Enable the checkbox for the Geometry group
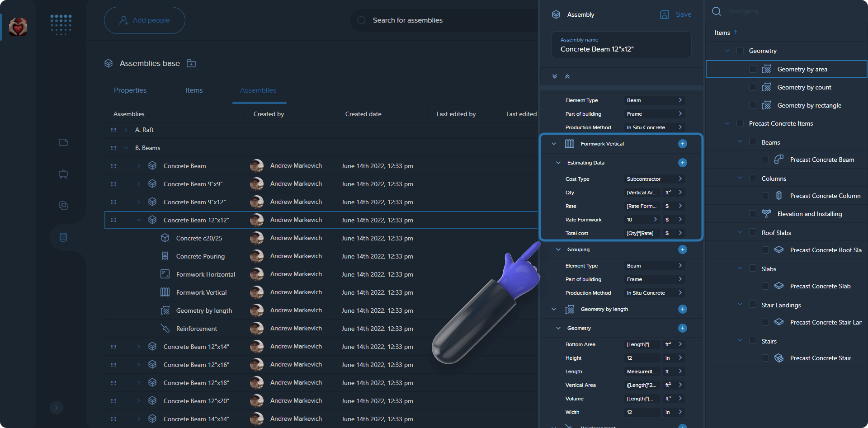The width and height of the screenshot is (868, 428). point(740,51)
